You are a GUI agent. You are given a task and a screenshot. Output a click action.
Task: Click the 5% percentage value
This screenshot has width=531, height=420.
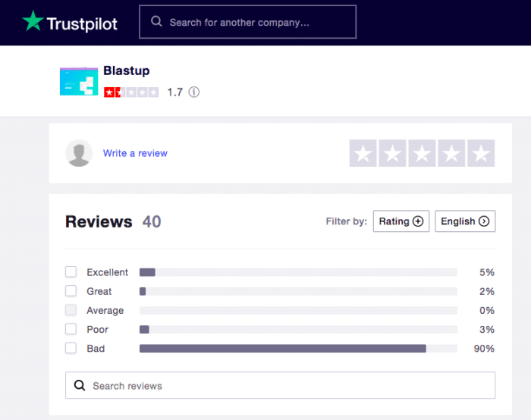487,272
